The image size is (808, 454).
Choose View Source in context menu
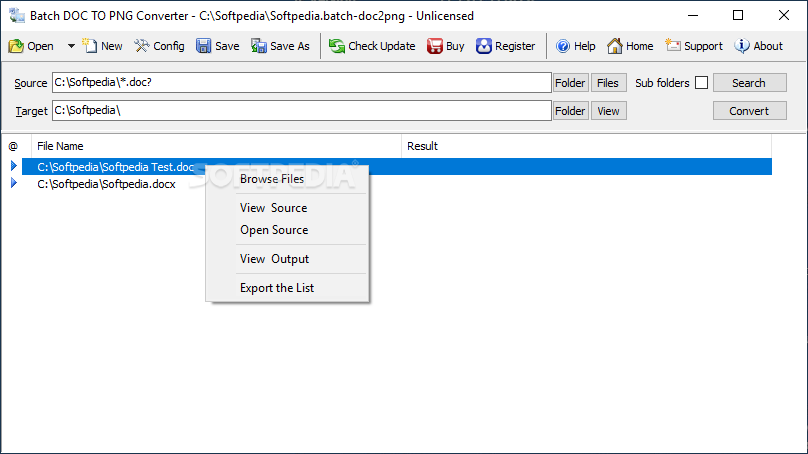point(287,208)
